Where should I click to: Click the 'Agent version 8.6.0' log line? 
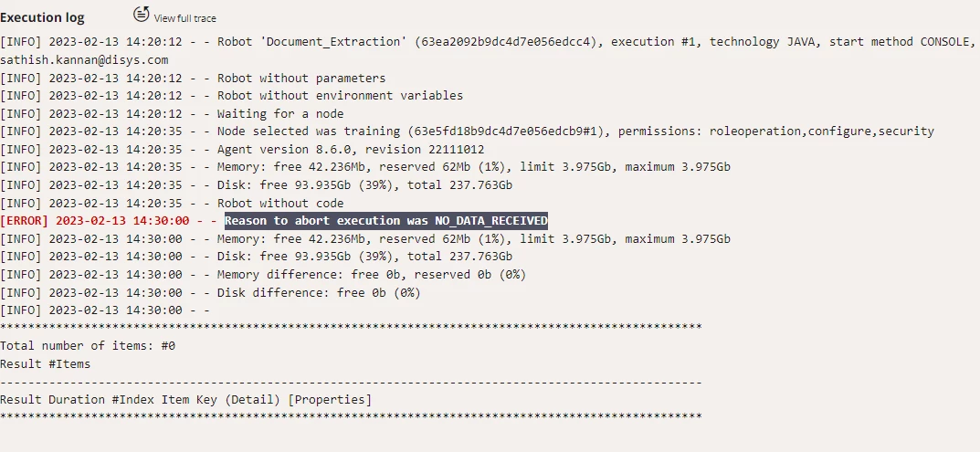tap(243, 150)
